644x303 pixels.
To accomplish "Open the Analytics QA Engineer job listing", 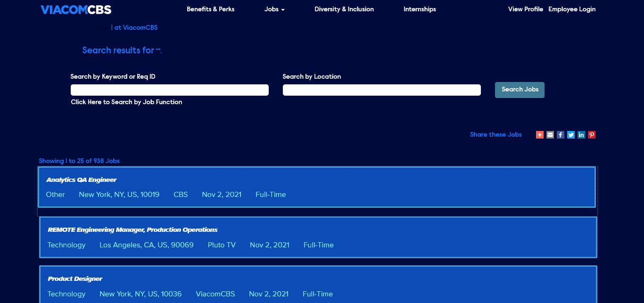I will pyautogui.click(x=81, y=180).
